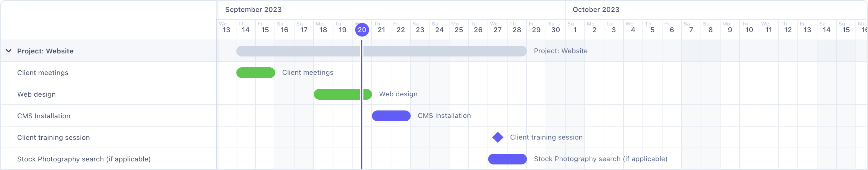Select the green Web design task bar

(337, 94)
